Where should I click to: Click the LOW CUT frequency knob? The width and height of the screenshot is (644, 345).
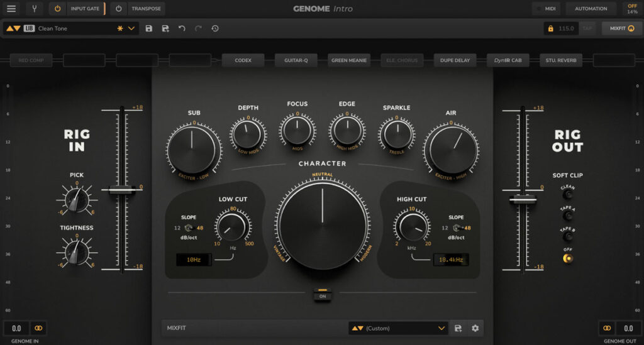coord(232,226)
